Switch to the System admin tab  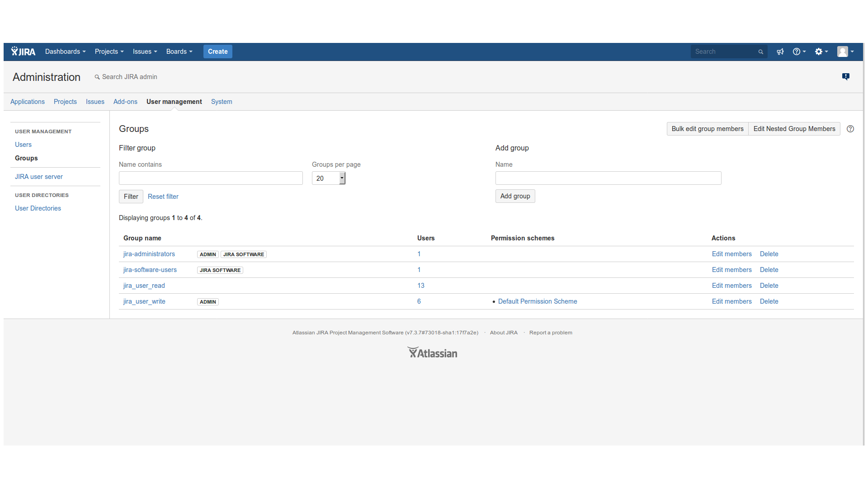click(222, 102)
